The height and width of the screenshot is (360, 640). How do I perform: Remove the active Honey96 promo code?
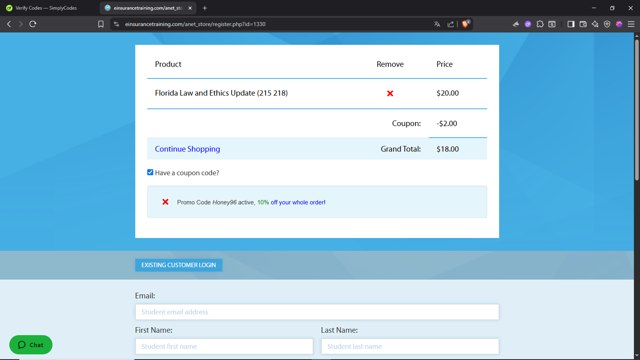point(165,202)
